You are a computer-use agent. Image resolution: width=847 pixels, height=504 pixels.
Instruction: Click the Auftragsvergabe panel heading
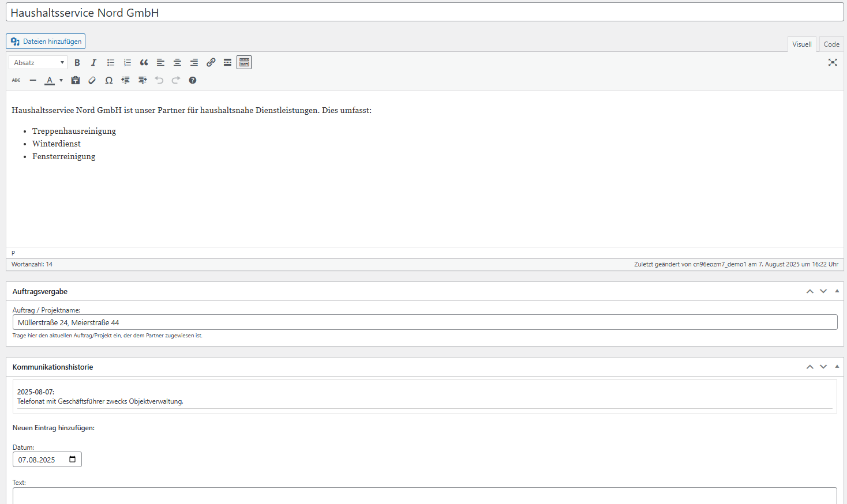click(x=40, y=292)
